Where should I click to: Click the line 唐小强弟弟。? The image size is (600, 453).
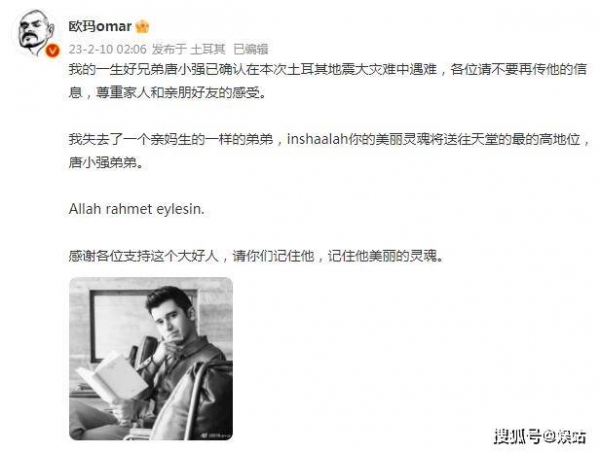click(106, 163)
